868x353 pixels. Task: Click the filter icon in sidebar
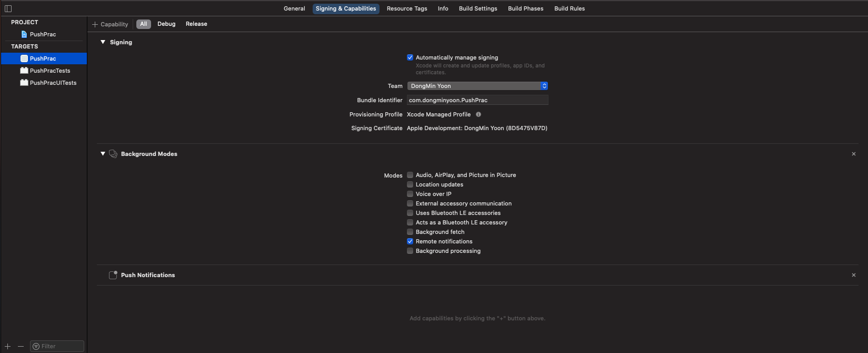(36, 346)
